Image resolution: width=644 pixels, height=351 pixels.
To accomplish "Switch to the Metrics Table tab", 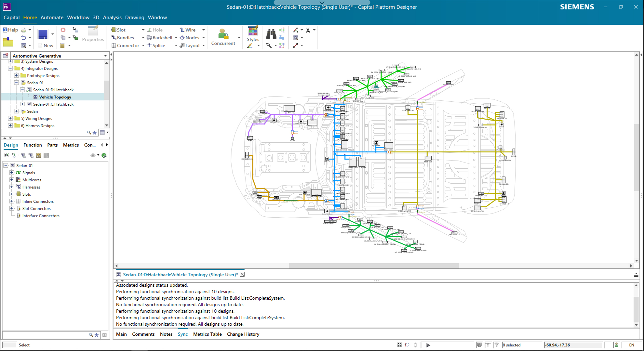I will pyautogui.click(x=207, y=334).
